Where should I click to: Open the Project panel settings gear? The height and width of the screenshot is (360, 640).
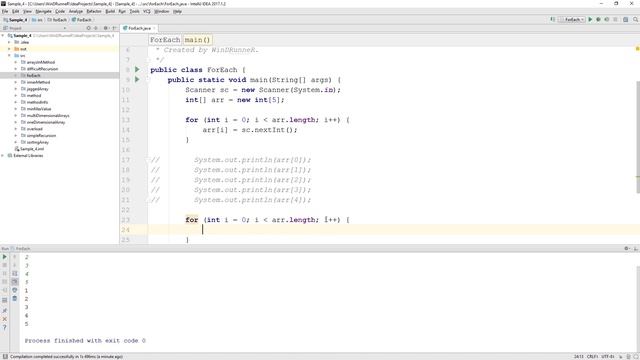tap(106, 28)
